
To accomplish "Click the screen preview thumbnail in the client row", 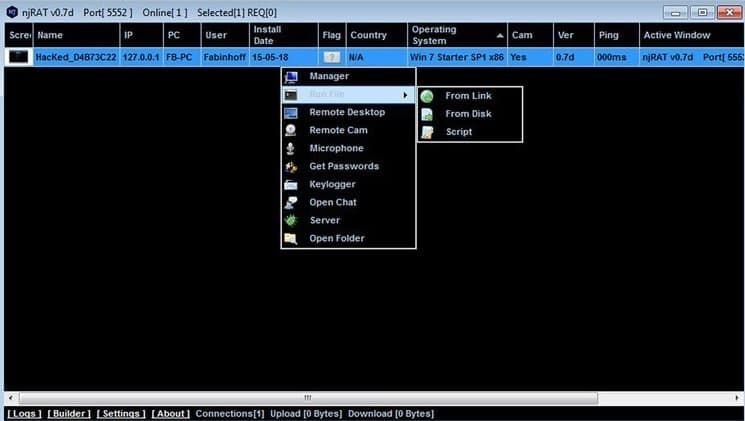I will click(19, 57).
